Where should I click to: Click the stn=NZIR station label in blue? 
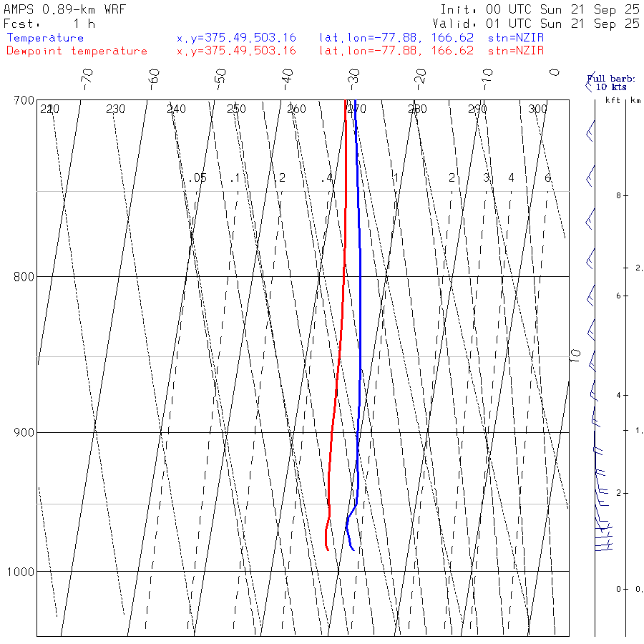tap(516, 38)
